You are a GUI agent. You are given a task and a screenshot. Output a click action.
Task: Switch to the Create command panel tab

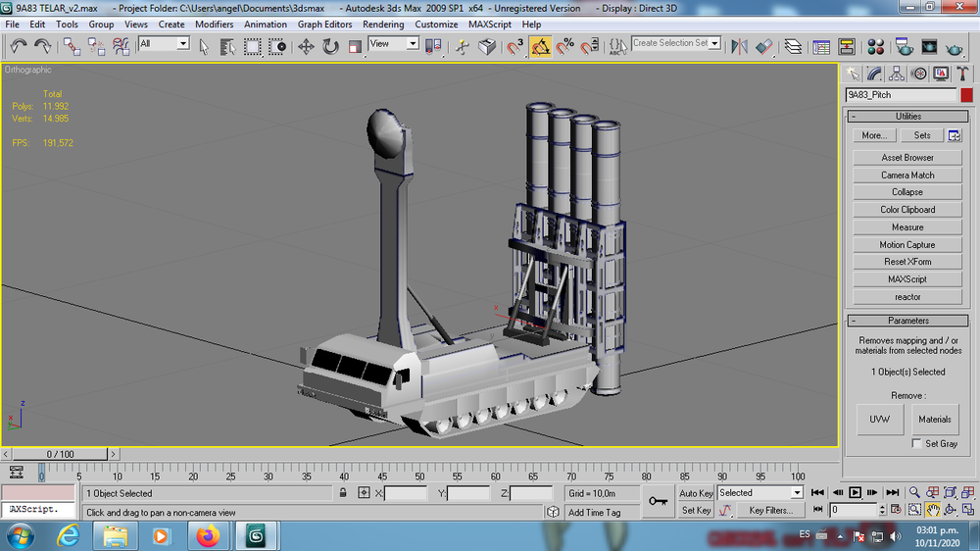click(x=853, y=74)
